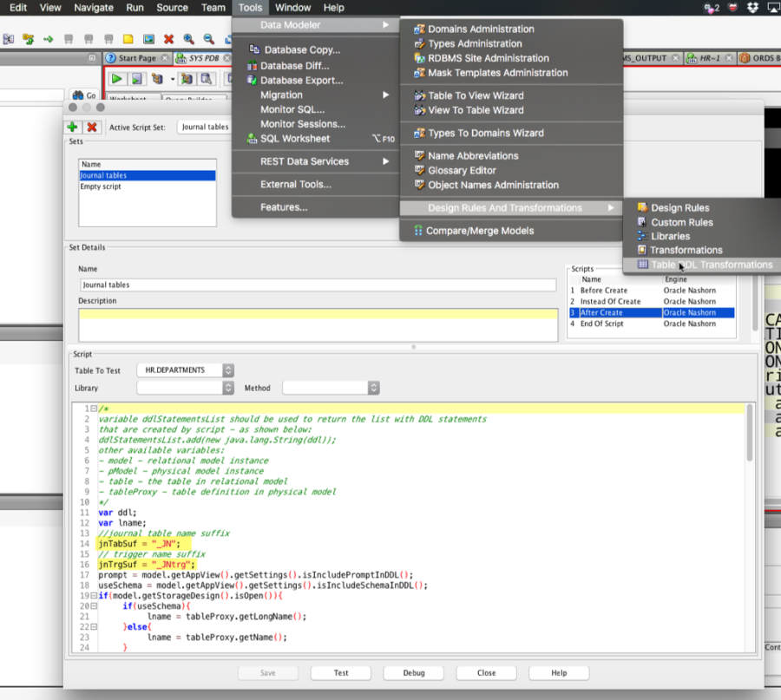Select the Empty script set in list
This screenshot has width=781, height=700.
click(101, 186)
